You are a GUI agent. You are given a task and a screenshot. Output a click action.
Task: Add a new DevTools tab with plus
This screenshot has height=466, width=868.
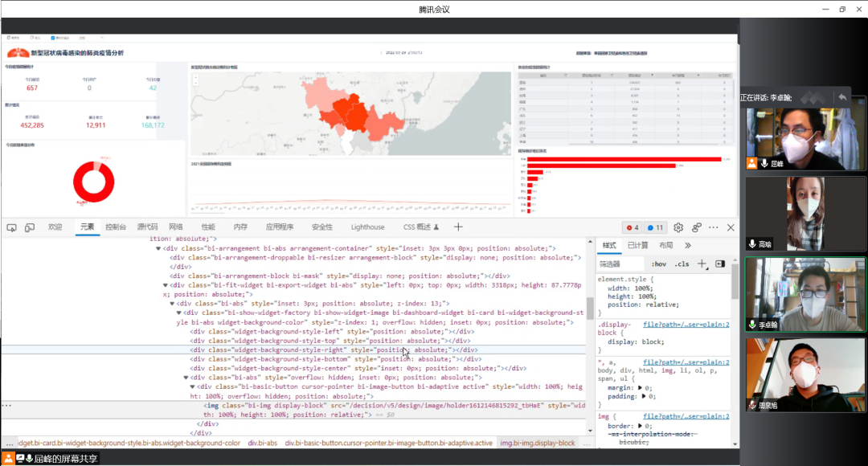[x=458, y=227]
